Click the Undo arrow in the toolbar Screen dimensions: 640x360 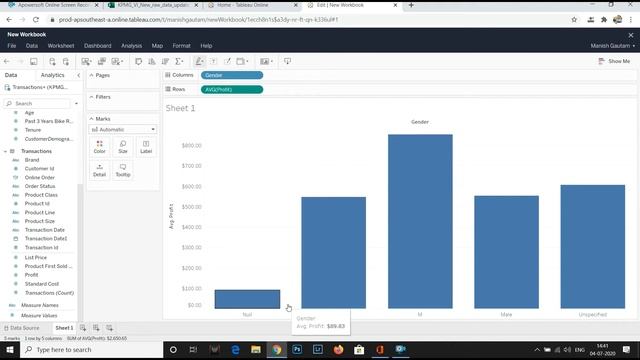(7, 61)
